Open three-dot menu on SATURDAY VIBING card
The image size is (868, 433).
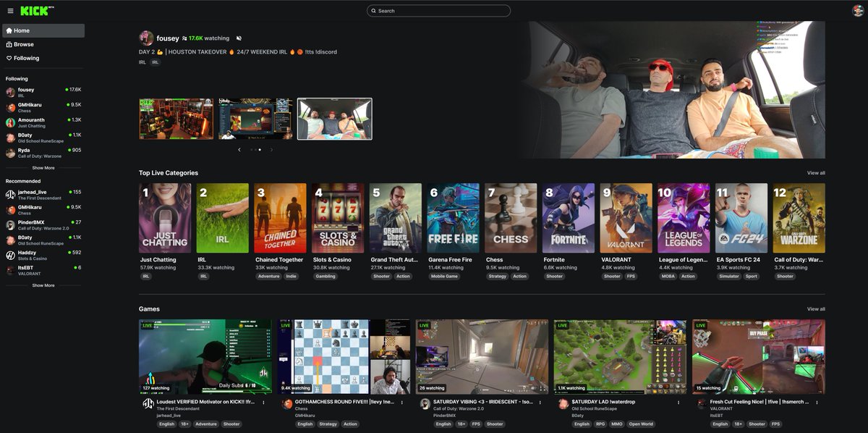[x=540, y=402]
